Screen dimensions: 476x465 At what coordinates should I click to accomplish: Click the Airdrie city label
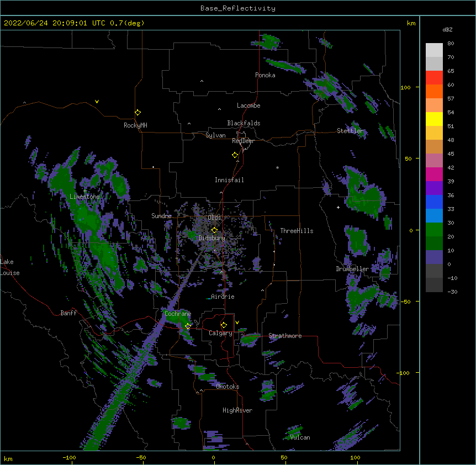click(223, 297)
